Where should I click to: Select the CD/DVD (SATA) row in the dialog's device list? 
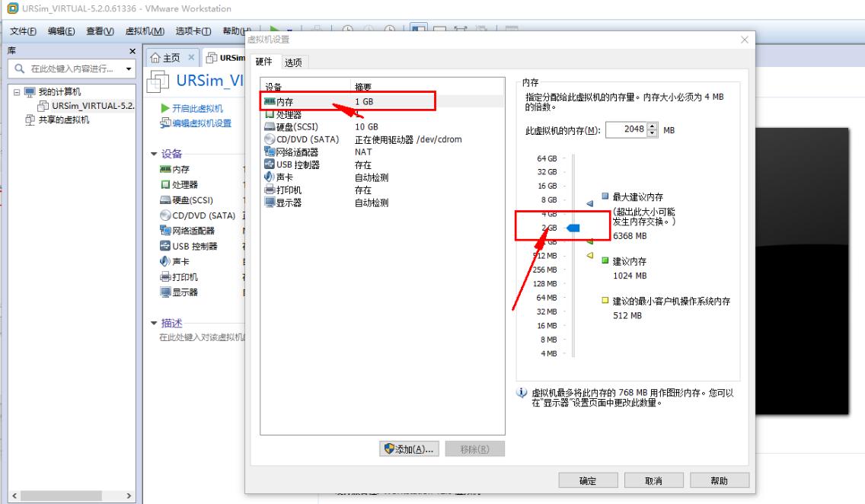point(381,139)
